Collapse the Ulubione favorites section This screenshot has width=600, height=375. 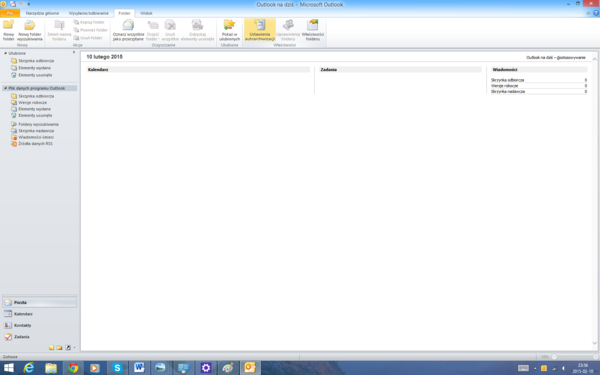(x=5, y=53)
